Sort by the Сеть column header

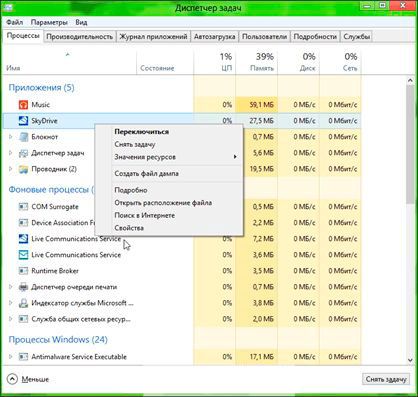(x=340, y=63)
